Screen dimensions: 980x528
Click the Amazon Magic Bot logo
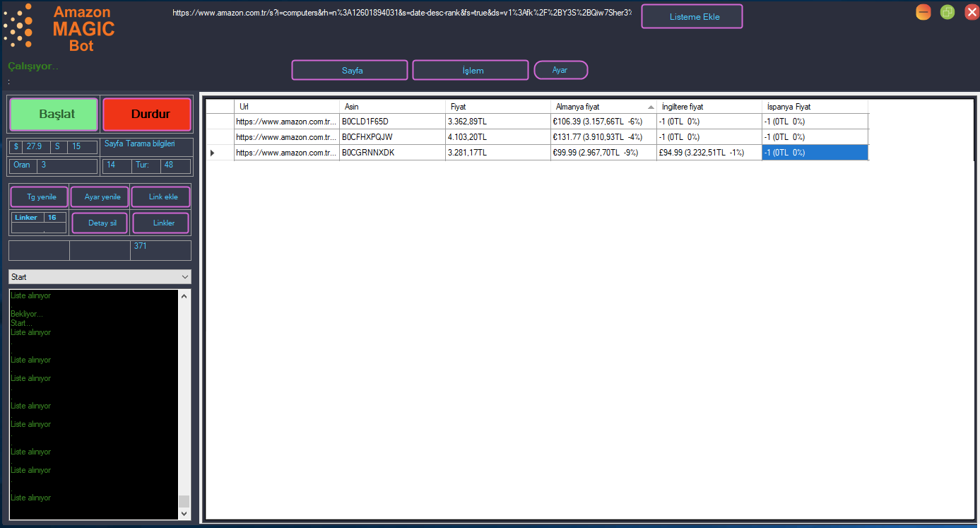[59, 28]
